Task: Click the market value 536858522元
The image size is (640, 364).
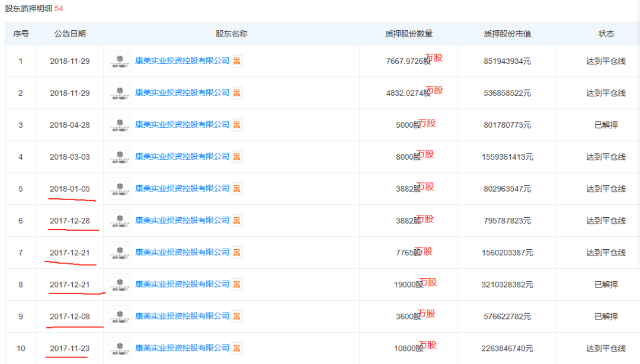Action: [507, 93]
